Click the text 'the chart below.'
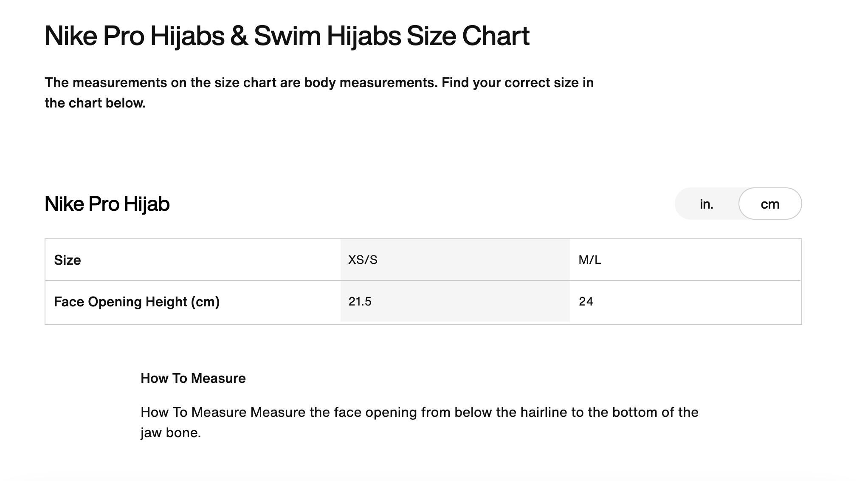Viewport: 868px width, 481px height. tap(95, 103)
